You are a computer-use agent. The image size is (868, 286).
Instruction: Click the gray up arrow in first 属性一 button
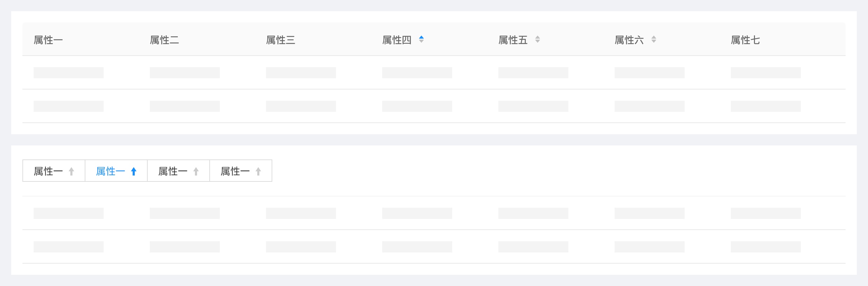(x=71, y=171)
